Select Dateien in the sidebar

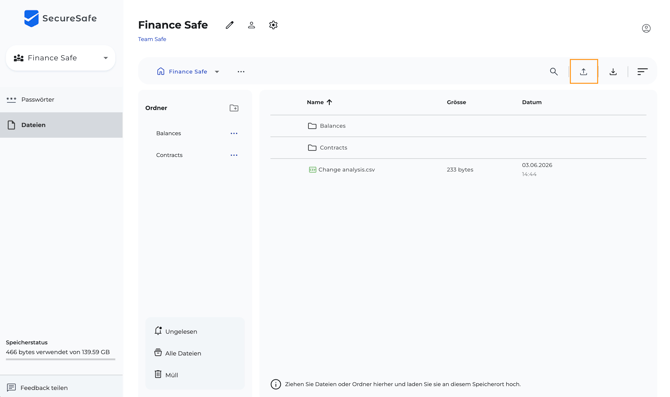click(61, 125)
